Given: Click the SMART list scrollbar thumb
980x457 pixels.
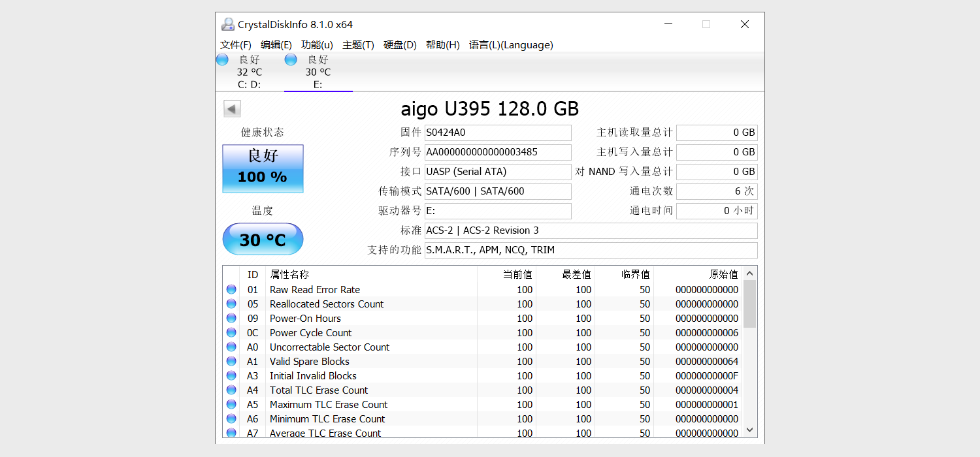Looking at the screenshot, I should [750, 304].
